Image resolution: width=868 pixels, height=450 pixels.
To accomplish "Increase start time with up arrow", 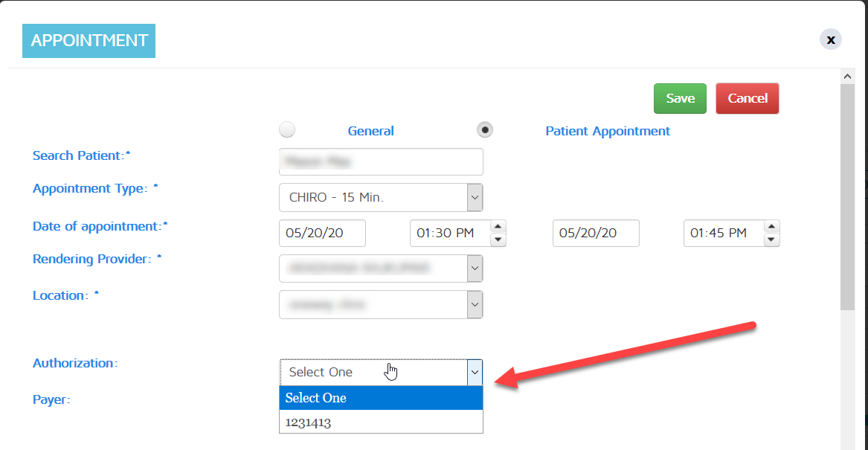I will pyautogui.click(x=498, y=226).
